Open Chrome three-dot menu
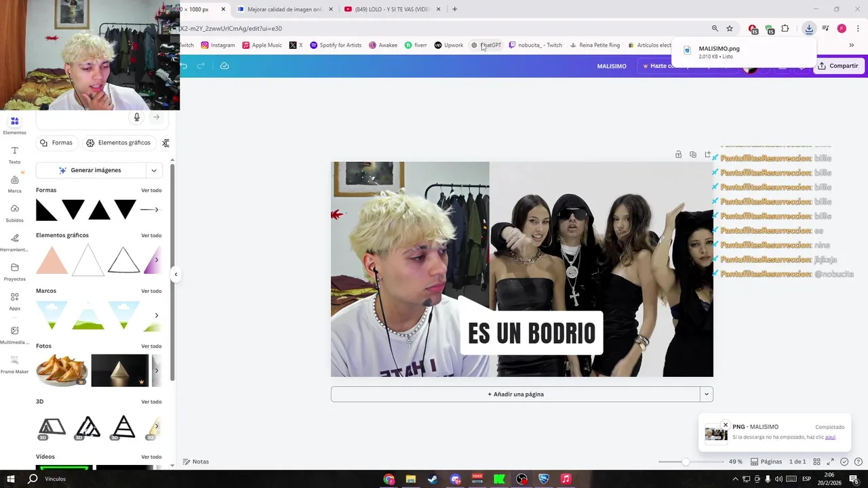This screenshot has width=868, height=488. pyautogui.click(x=858, y=28)
